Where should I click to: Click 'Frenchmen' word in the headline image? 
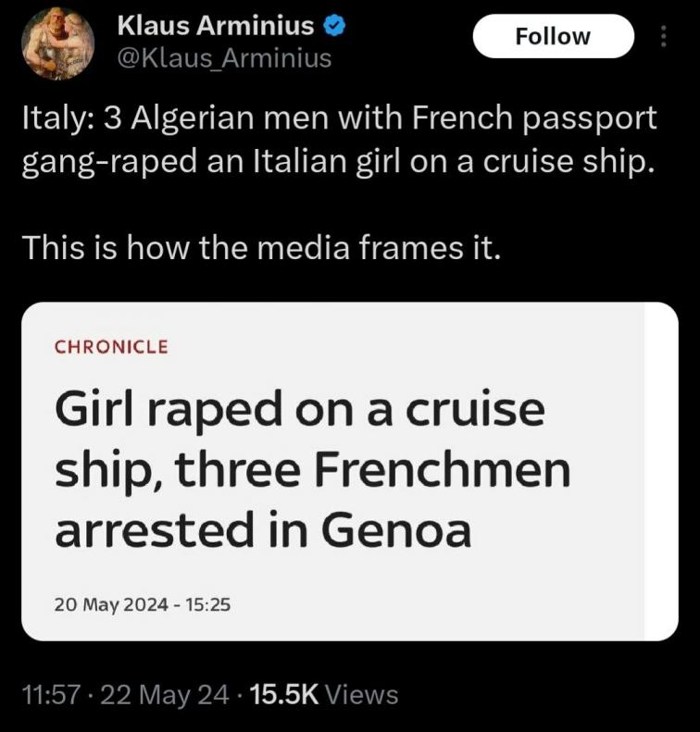[443, 469]
